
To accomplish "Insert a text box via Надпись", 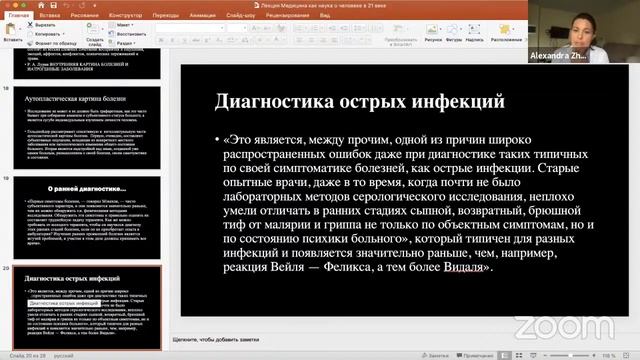I will pos(474,33).
